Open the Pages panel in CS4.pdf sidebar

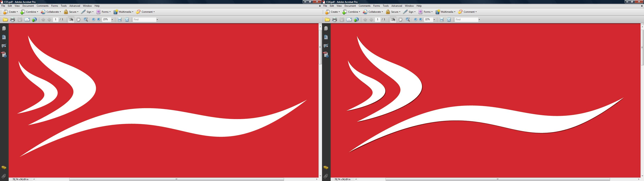click(x=326, y=29)
